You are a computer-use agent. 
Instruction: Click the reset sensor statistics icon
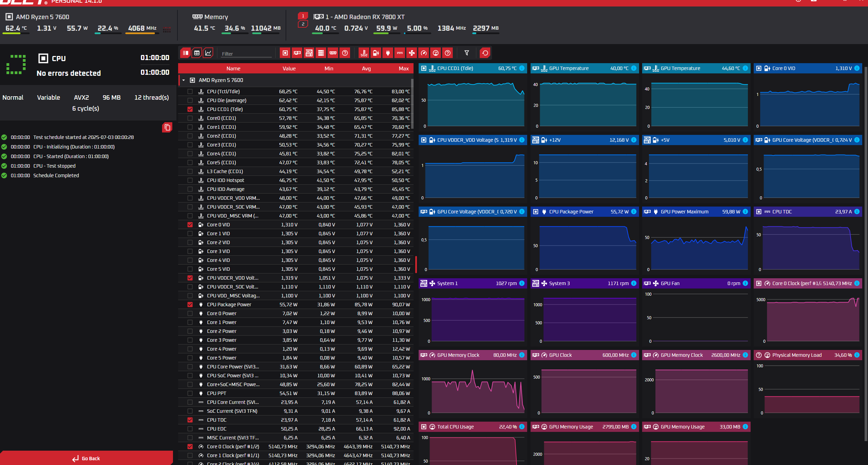pos(485,53)
